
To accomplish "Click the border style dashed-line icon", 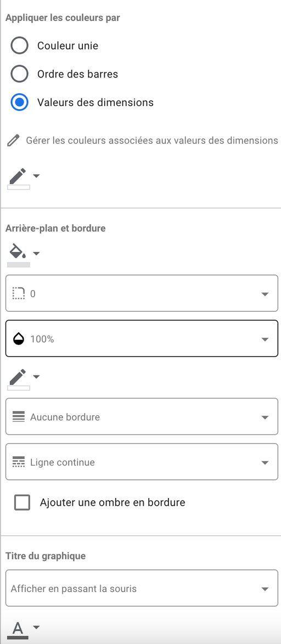I will coord(19,462).
